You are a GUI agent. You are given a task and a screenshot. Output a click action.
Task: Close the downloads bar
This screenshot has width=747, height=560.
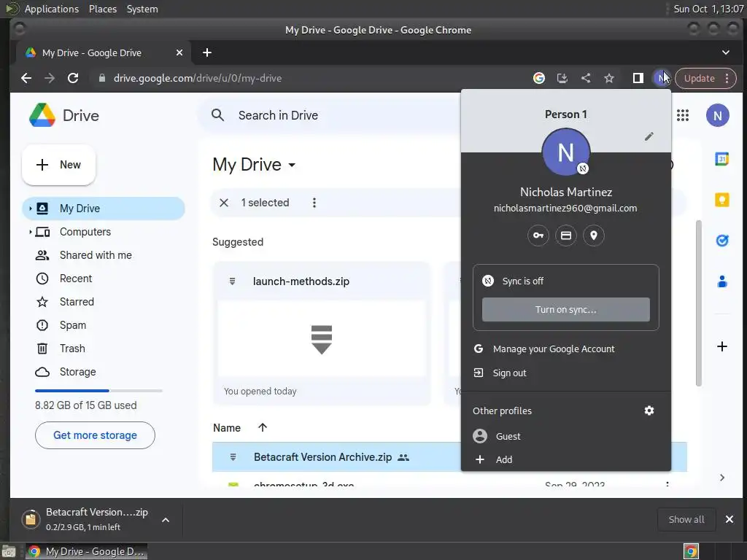(729, 519)
